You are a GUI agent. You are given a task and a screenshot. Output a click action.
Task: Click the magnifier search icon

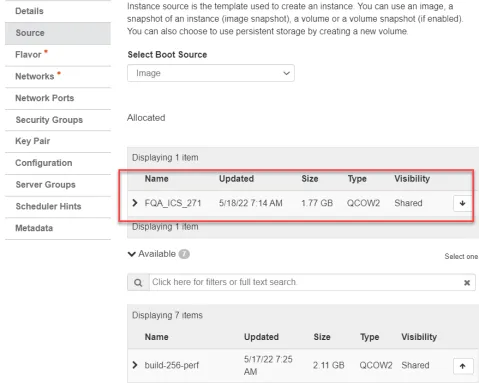tap(138, 283)
